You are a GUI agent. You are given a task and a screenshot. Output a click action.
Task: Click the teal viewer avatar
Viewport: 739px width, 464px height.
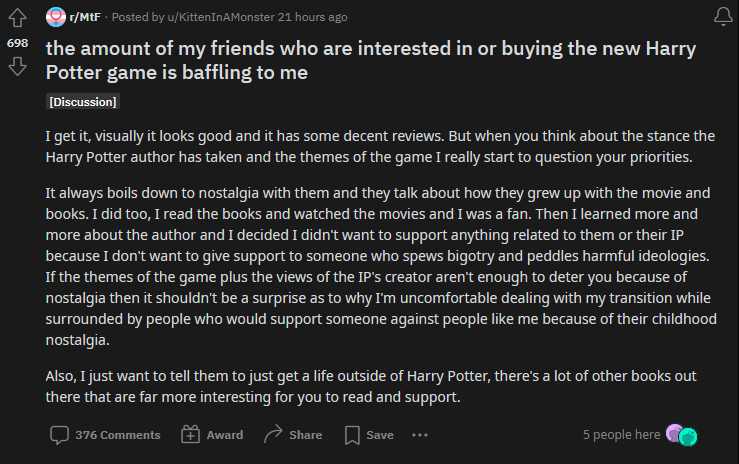tap(689, 437)
